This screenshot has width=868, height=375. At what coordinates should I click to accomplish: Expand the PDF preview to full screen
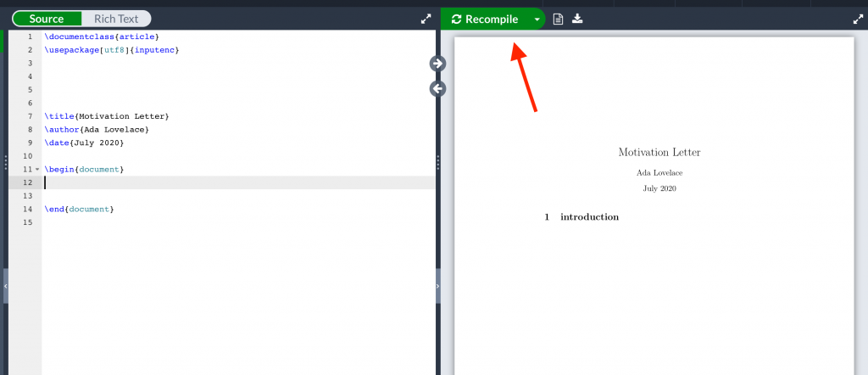[x=858, y=19]
